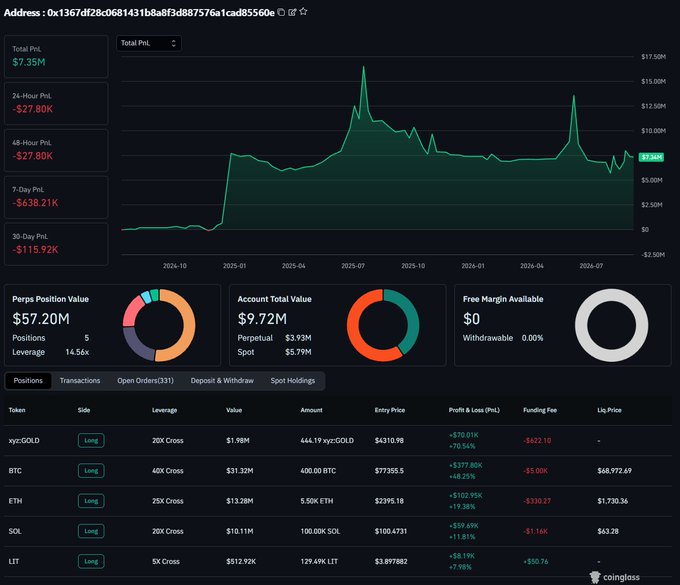Viewport: 680px width, 585px height.
Task: Click the +$50.76 LIT funding fee
Action: click(536, 561)
